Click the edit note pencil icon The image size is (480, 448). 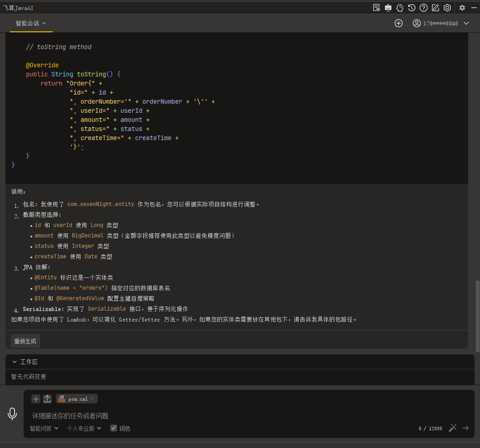(x=435, y=8)
